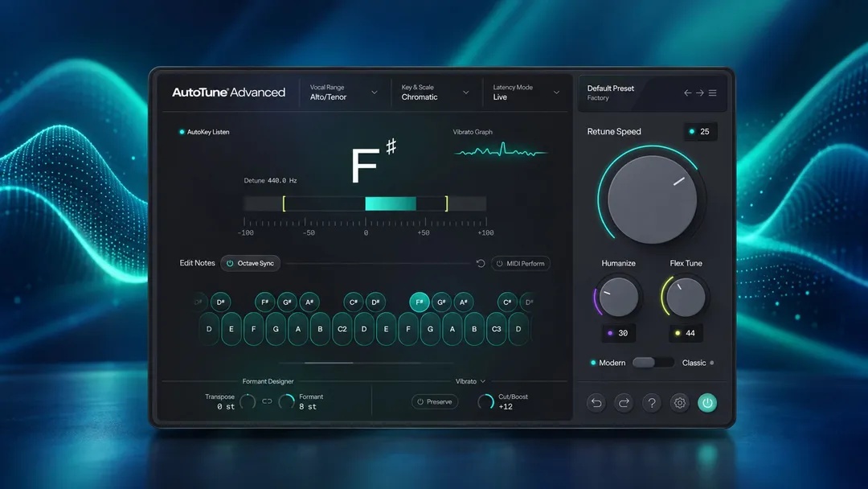Click the Vibrato Graph waveform display
Viewport: 868px width, 489px height.
tap(501, 150)
